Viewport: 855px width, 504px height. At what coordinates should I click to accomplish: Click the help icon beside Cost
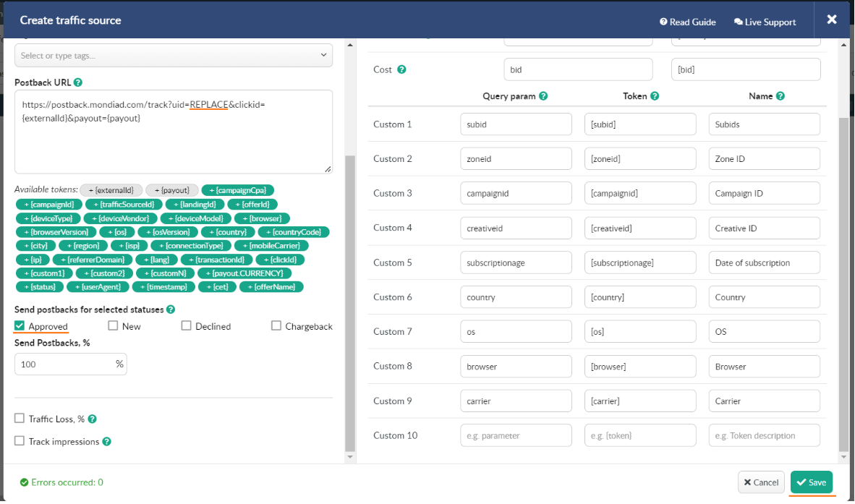402,70
